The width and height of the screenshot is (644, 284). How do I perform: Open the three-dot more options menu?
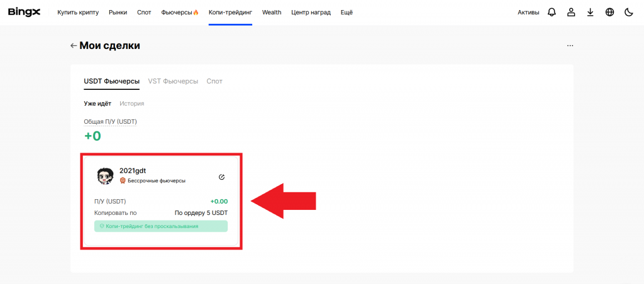[570, 46]
